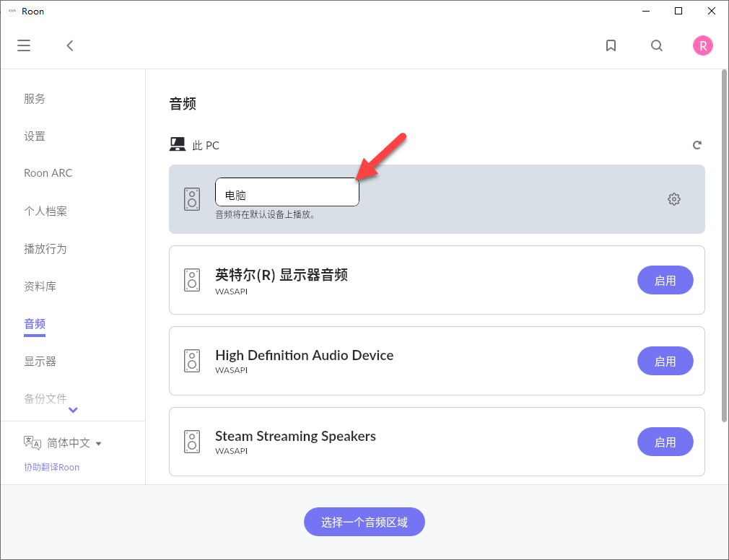The image size is (729, 560).
Task: Click the 英特尔(R) 显示器音频 device name
Action: 281,275
